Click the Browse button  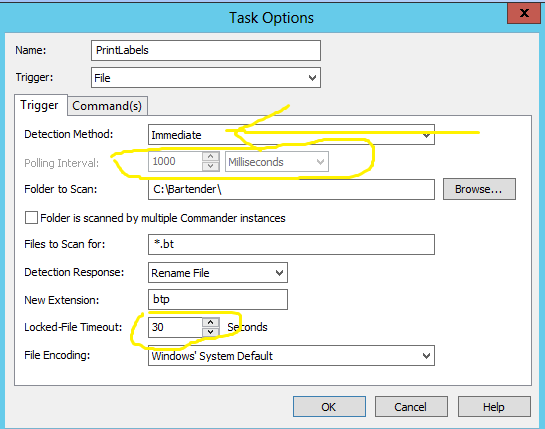pyautogui.click(x=479, y=189)
